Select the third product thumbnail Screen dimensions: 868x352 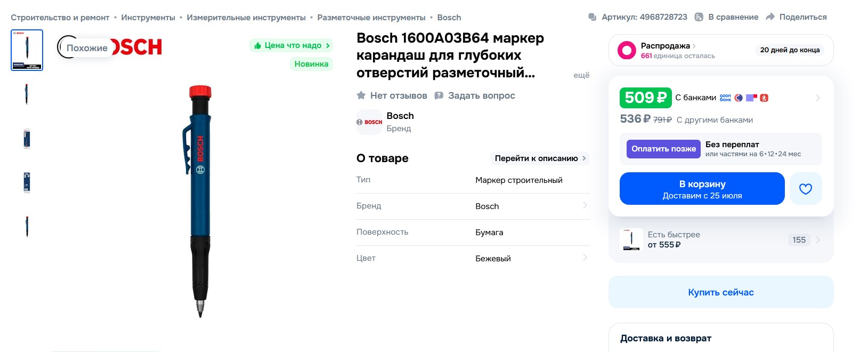tap(27, 139)
